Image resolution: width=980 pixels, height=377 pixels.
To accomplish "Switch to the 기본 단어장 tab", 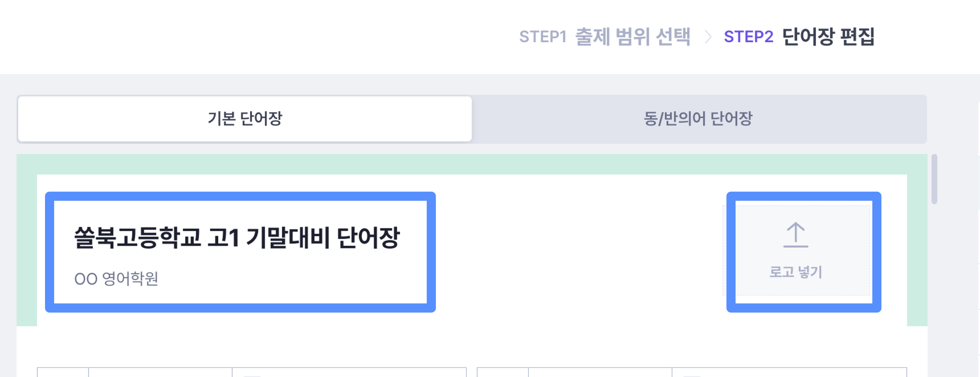I will [245, 119].
